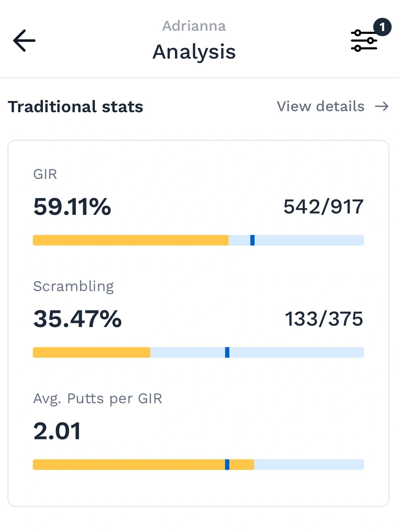This screenshot has width=399, height=532.
Task: Click the GIR stat label
Action: point(45,174)
